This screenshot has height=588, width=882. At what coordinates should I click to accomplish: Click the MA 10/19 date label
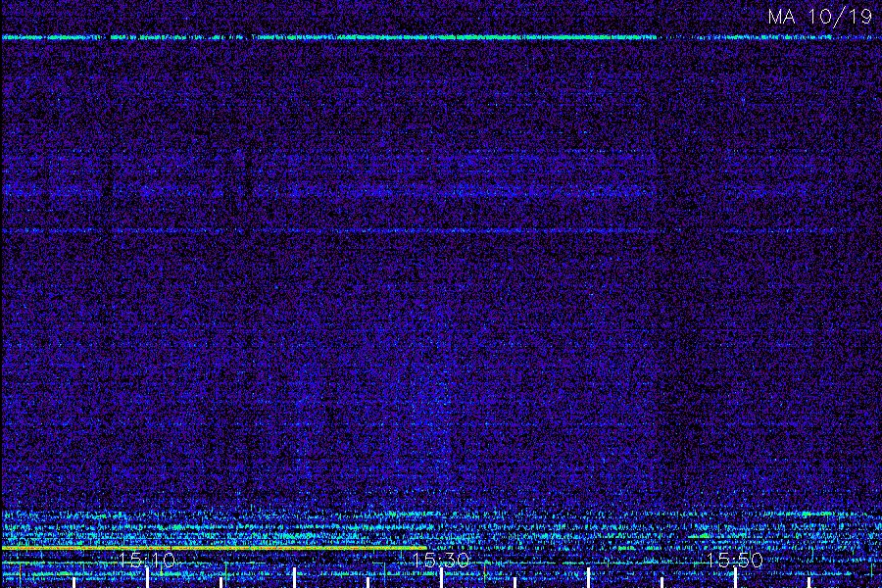click(x=819, y=17)
